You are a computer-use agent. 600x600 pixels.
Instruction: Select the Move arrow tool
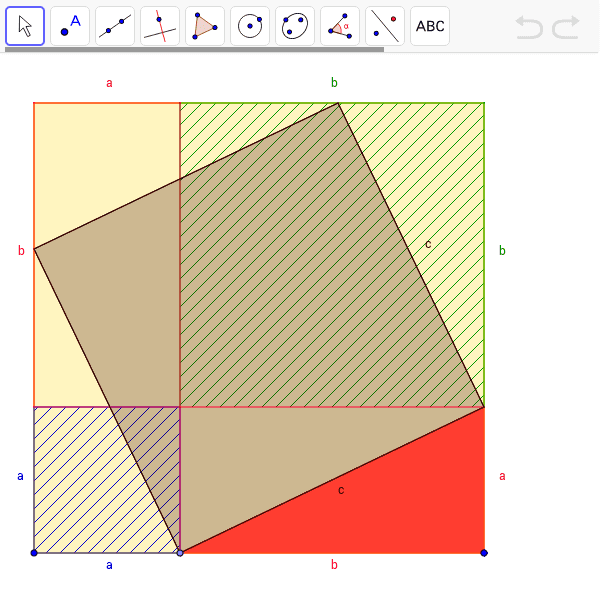click(25, 26)
